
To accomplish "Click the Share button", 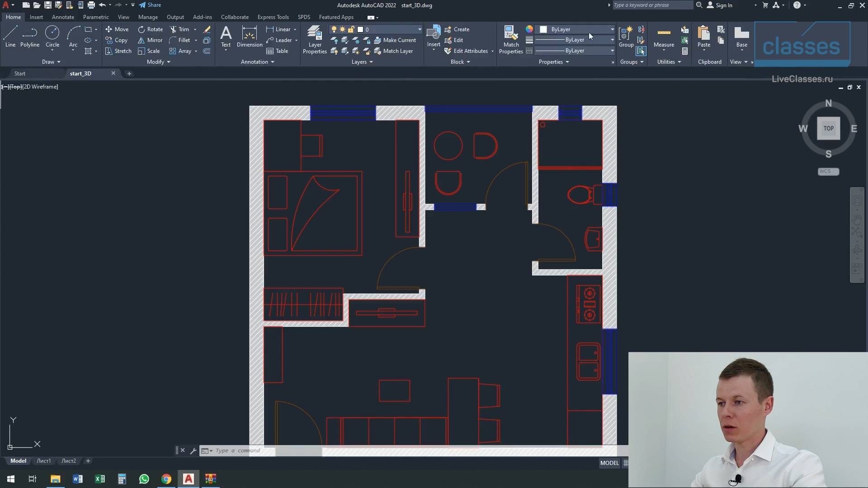I will tap(150, 5).
